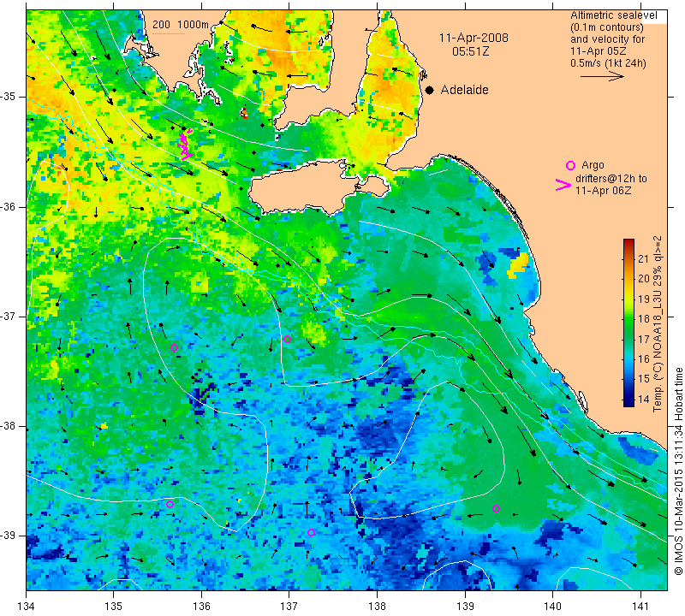Click the colour bar tick label 16
The image size is (685, 616).
click(644, 358)
